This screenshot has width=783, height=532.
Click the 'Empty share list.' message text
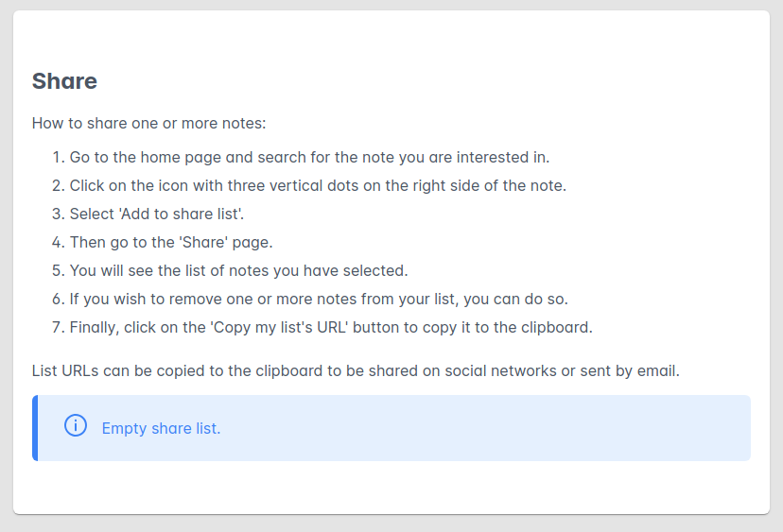[x=161, y=428]
